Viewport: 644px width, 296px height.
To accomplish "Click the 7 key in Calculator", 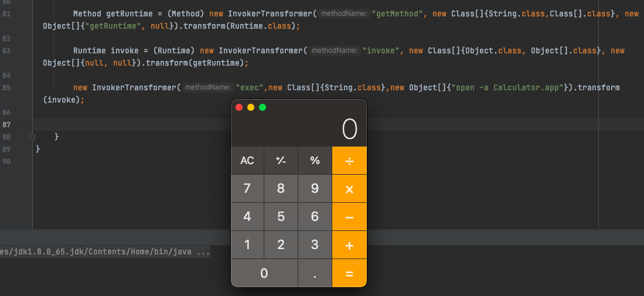I will tap(247, 189).
